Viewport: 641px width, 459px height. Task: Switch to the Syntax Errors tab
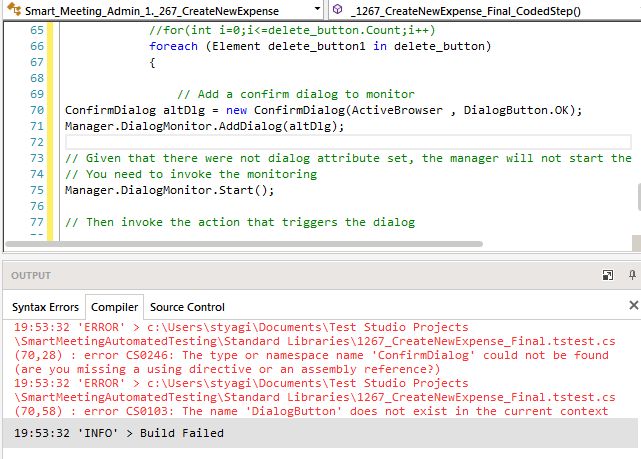[x=42, y=307]
